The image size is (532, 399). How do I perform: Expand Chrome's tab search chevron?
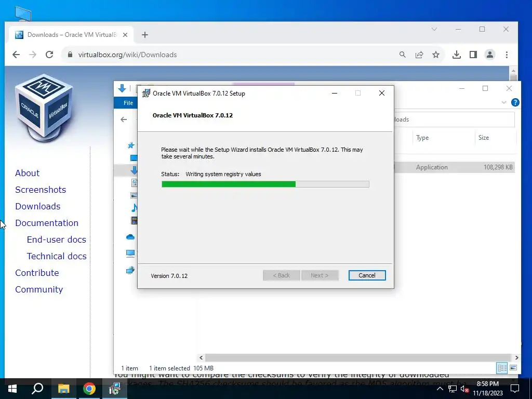434,30
